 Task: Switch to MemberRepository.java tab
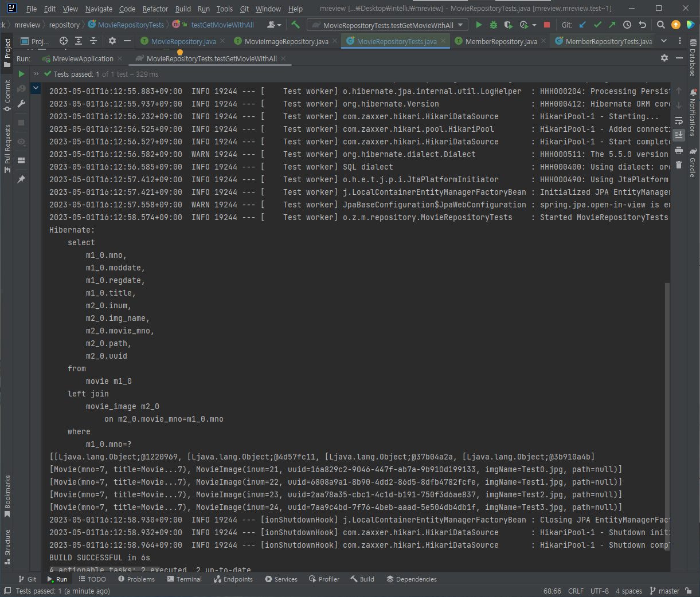(501, 41)
